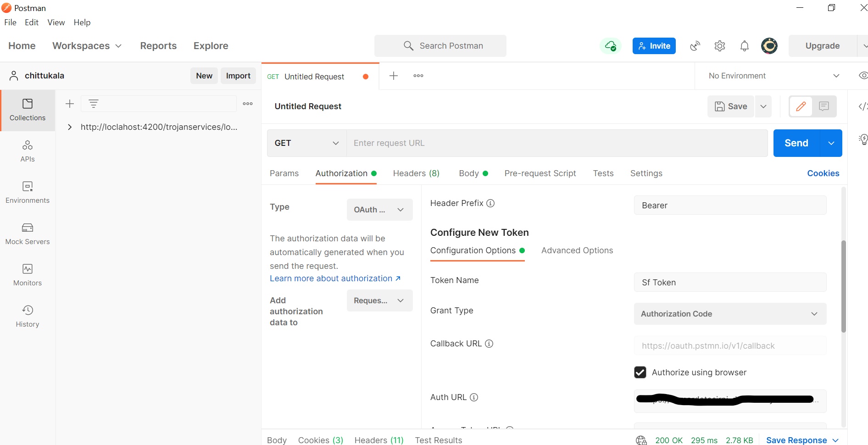868x445 pixels.
Task: Click the Search Postman box
Action: pos(440,46)
